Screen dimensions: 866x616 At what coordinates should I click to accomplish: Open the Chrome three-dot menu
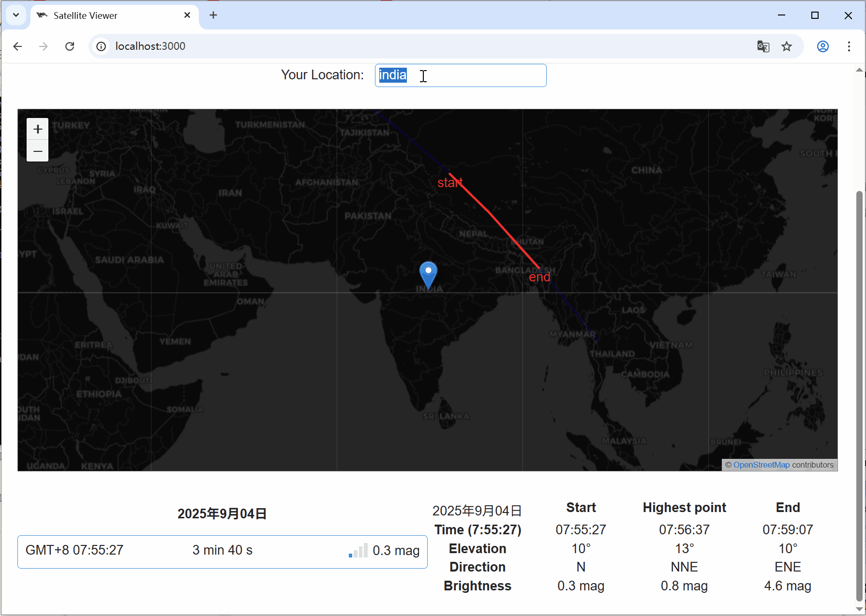[x=849, y=46]
